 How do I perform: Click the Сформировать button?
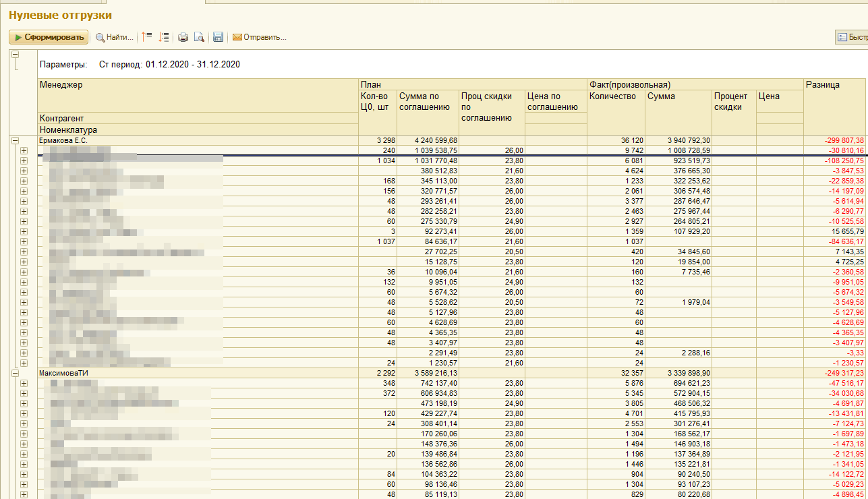(49, 37)
